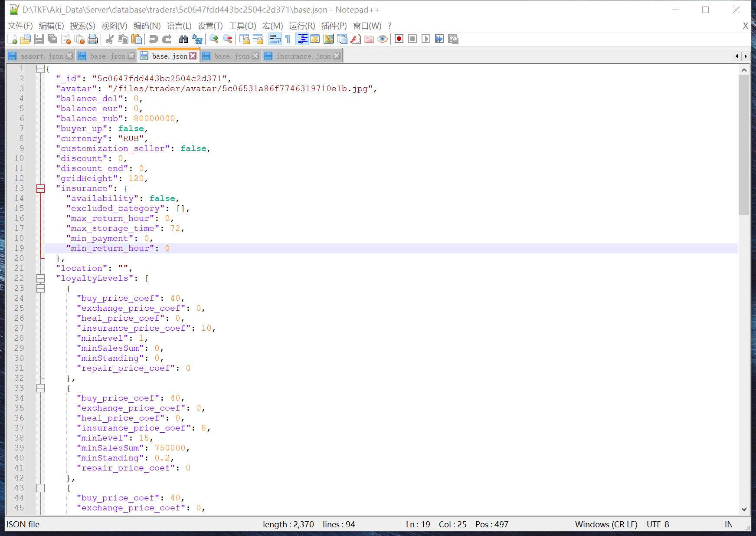Screen dimensions: 756x536
Task: Toggle synchronized vertical scrolling icon
Action: pos(244,39)
